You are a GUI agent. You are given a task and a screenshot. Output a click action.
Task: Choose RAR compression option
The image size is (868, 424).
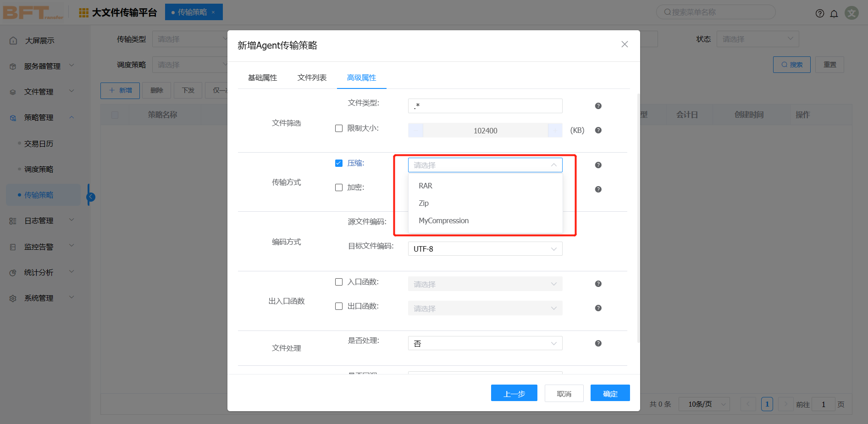pos(485,186)
